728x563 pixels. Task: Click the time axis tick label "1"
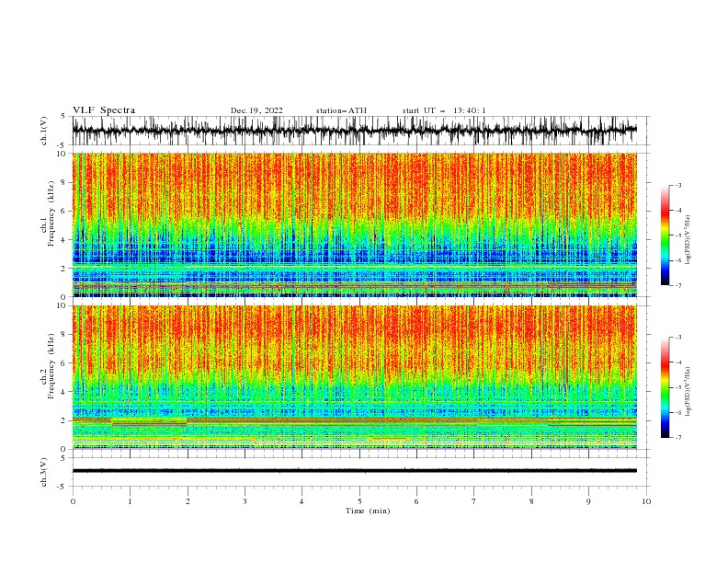[130, 501]
